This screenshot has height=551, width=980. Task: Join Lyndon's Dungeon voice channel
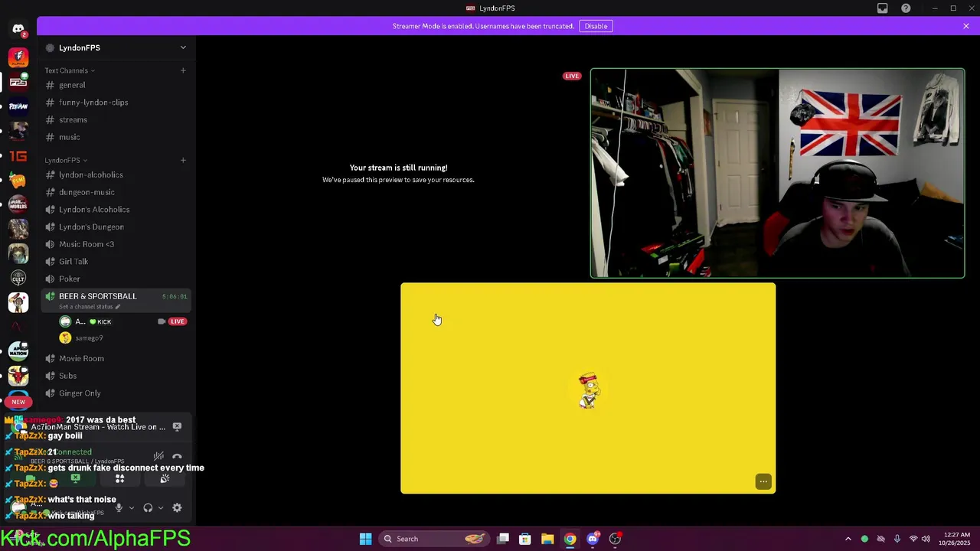tap(116, 227)
